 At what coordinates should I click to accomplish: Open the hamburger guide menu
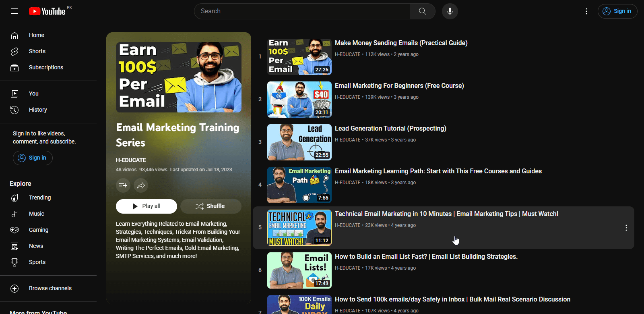point(14,11)
